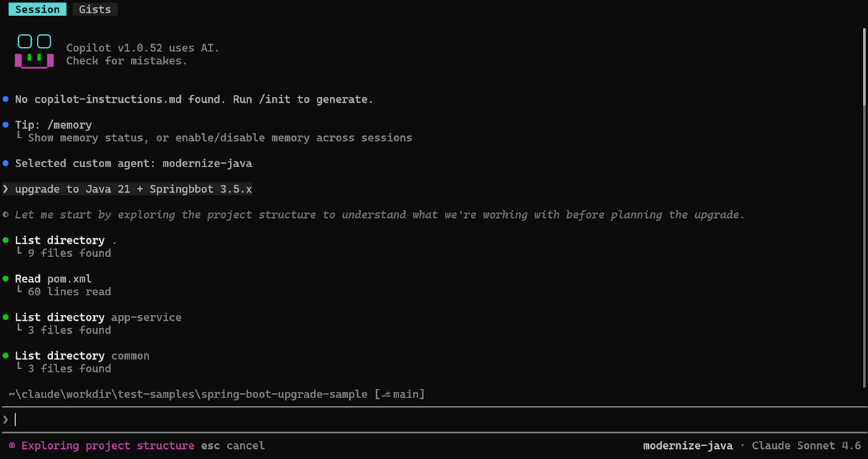The width and height of the screenshot is (868, 459).
Task: Click the green dot beside List directory common
Action: point(6,355)
